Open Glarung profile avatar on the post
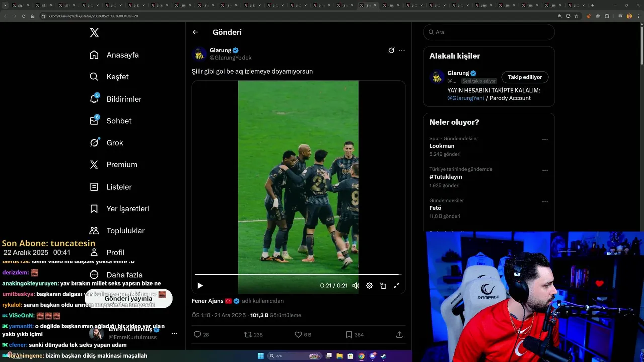The width and height of the screenshot is (644, 362). [x=199, y=54]
